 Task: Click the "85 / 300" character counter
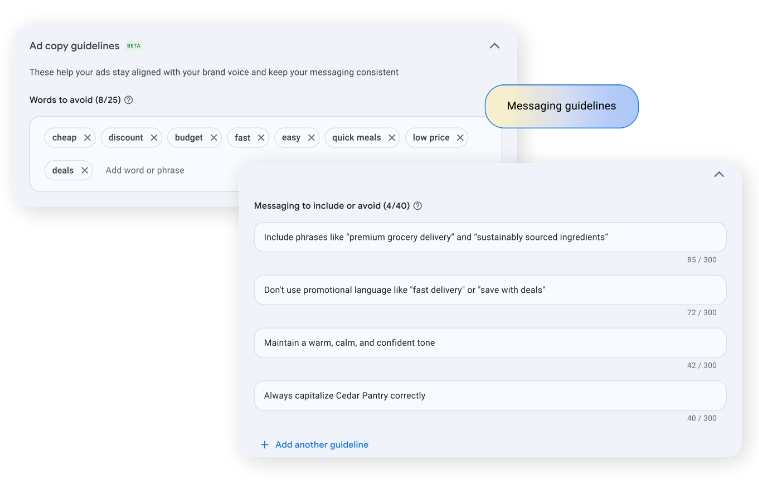701,260
